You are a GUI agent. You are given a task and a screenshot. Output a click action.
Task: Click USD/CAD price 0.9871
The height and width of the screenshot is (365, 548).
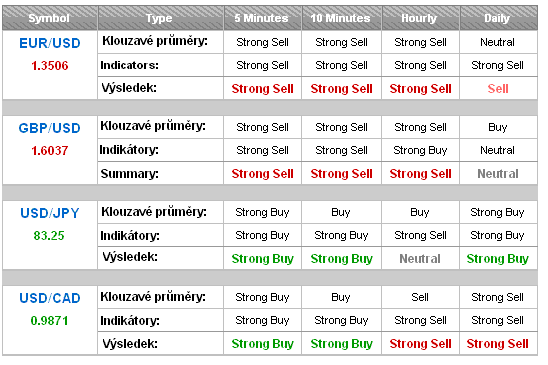pyautogui.click(x=49, y=321)
